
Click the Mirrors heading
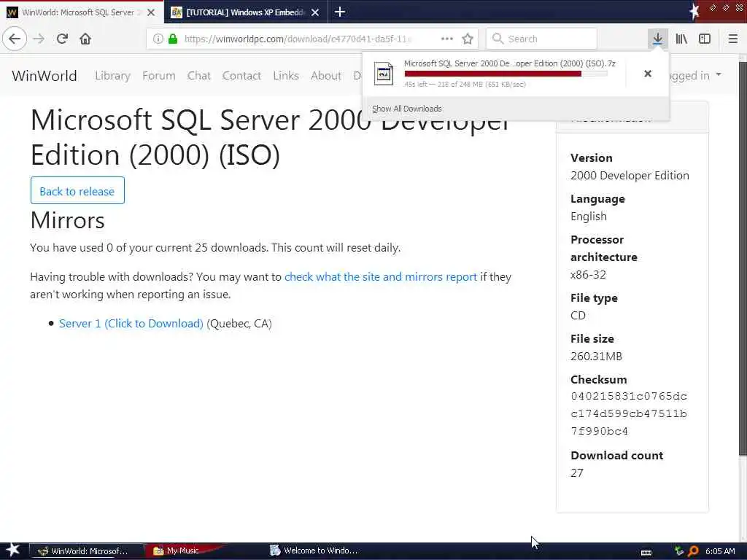coord(67,220)
